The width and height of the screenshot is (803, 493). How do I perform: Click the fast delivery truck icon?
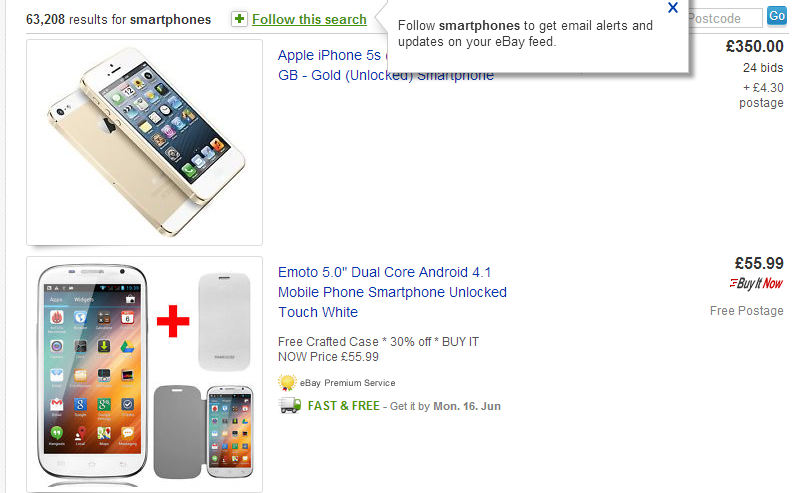tap(289, 405)
